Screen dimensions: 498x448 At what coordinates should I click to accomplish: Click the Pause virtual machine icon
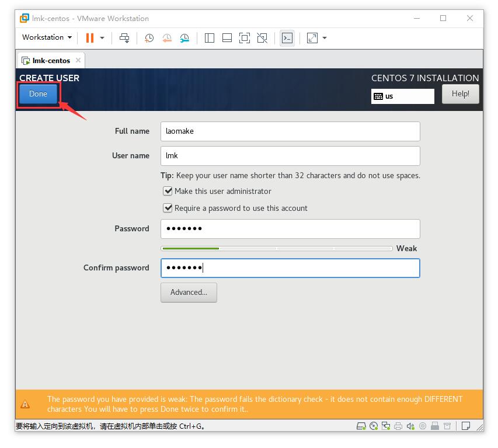[x=90, y=38]
